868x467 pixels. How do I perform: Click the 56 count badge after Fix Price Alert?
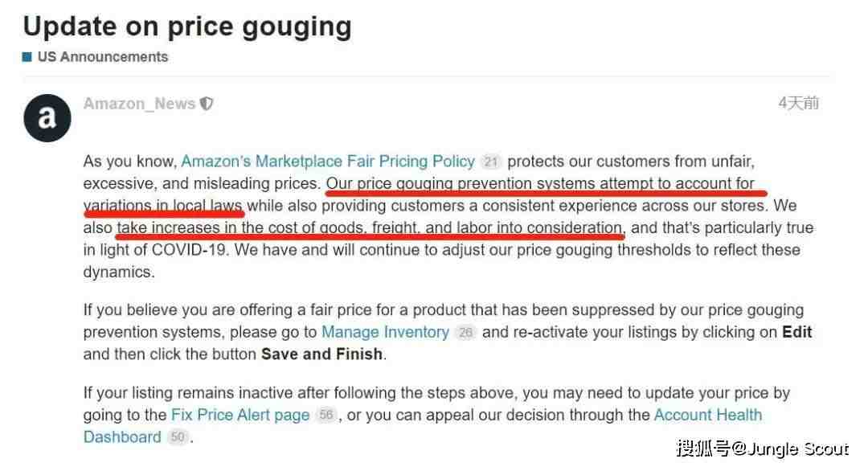(326, 415)
